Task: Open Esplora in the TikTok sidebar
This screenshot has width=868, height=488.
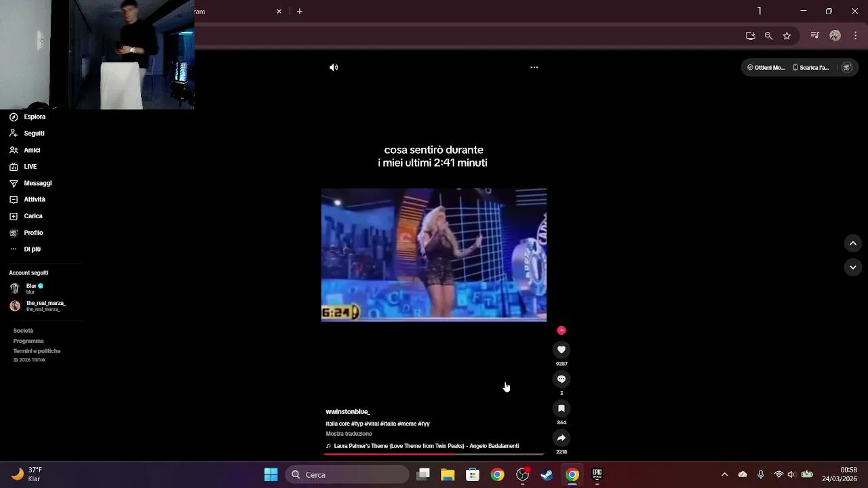Action: tap(28, 117)
